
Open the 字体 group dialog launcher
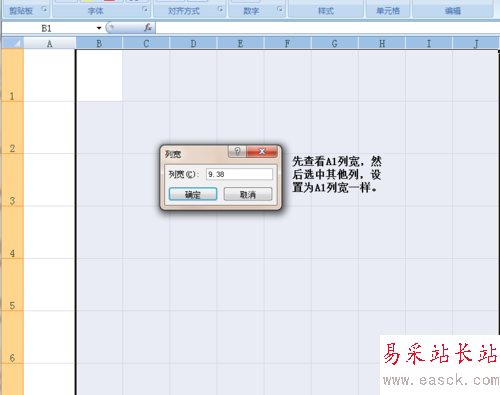[145, 9]
